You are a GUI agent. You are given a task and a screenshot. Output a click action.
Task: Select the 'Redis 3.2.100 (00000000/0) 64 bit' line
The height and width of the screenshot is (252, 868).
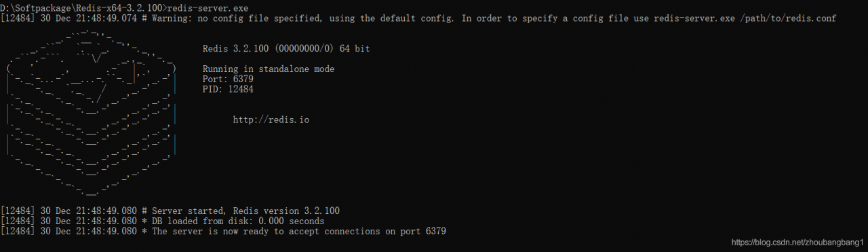pos(286,49)
